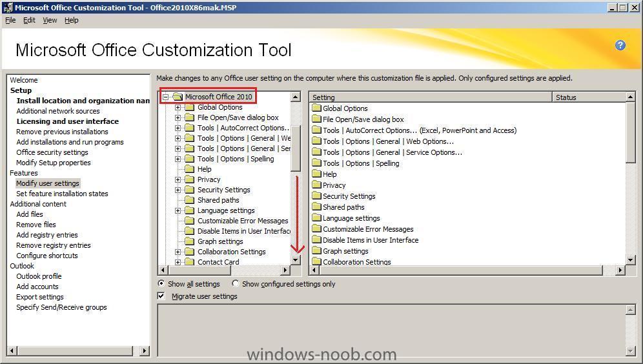Collapse the Microsoft Office 2010 tree node
Screen dimensions: 643x364
(x=165, y=97)
